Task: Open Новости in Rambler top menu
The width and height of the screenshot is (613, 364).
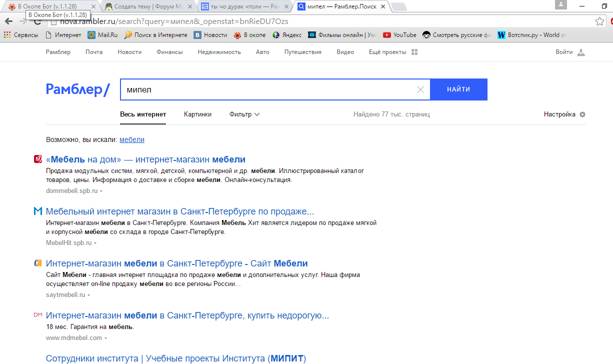Action: pos(129,52)
